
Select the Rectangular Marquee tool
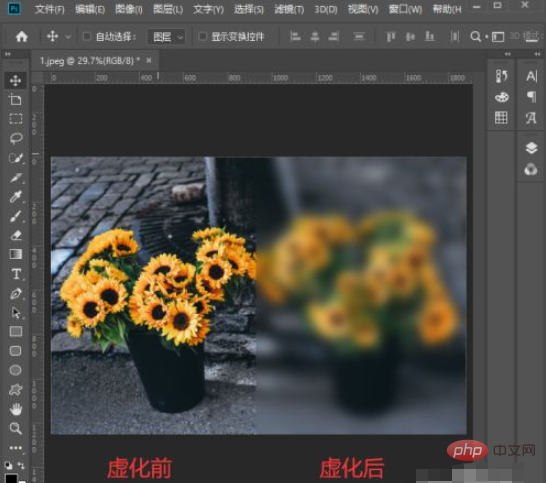15,119
